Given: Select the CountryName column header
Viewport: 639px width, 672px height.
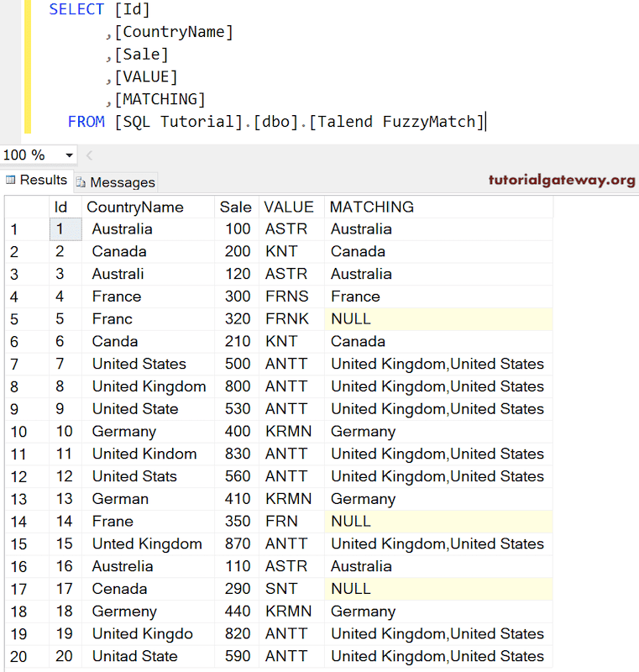Looking at the screenshot, I should (148, 207).
